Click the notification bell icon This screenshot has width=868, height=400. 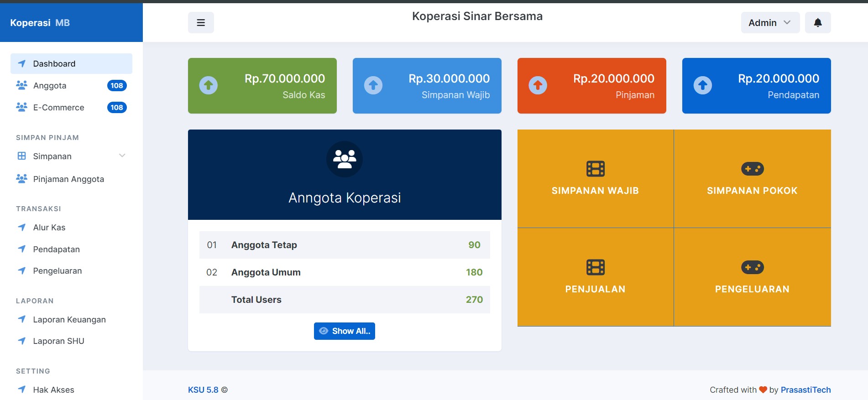pos(817,22)
